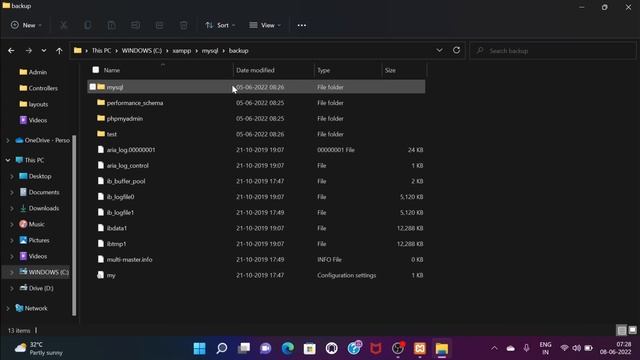This screenshot has height=360, width=640.
Task: Click in the Search backup field
Action: (553, 51)
